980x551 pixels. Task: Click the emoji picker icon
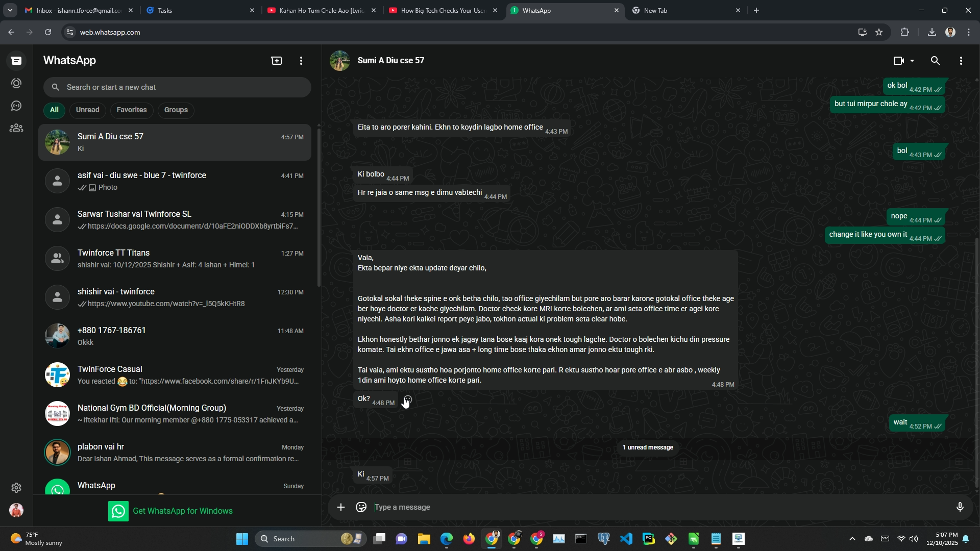pyautogui.click(x=361, y=507)
